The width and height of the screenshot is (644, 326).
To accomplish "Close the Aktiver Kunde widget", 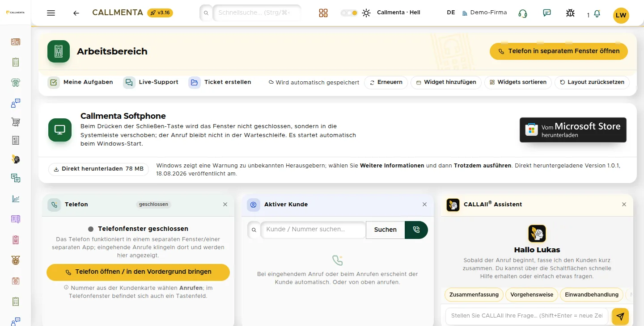I will click(x=424, y=205).
